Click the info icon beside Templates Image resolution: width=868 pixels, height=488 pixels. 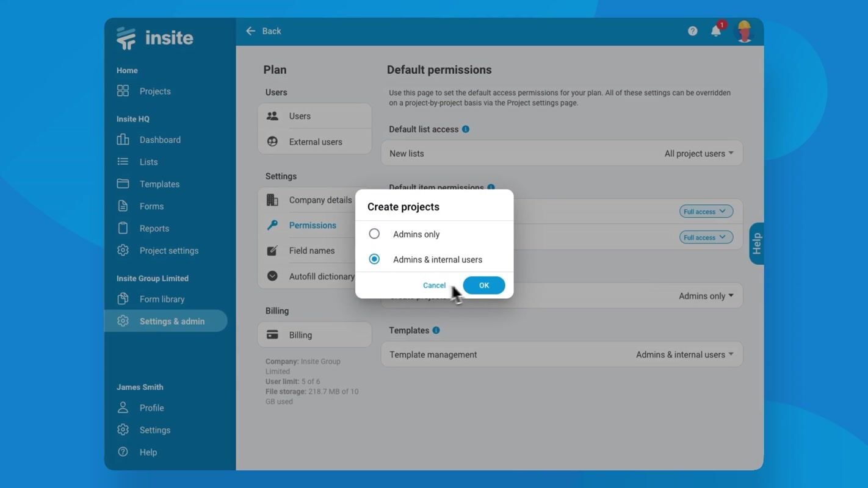[436, 330]
